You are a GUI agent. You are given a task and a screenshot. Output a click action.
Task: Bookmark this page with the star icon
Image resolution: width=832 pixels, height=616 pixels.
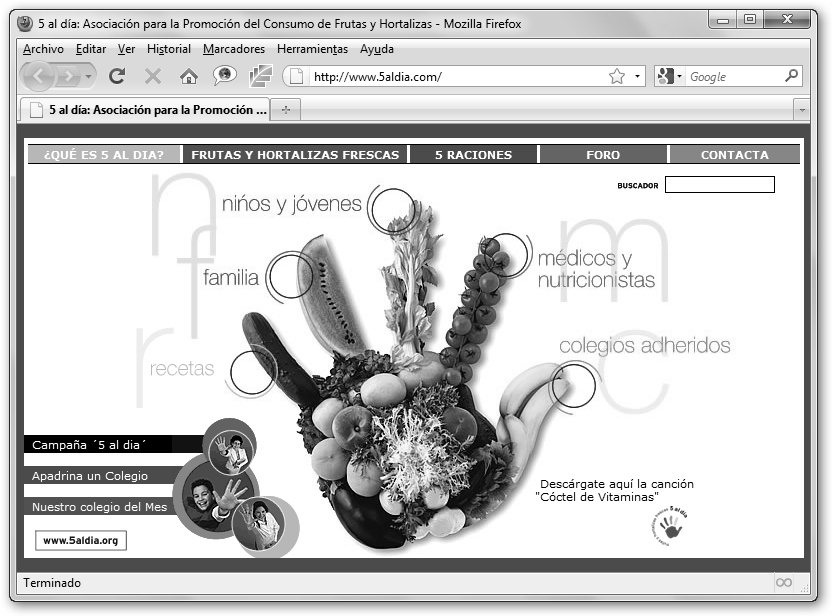tap(617, 76)
